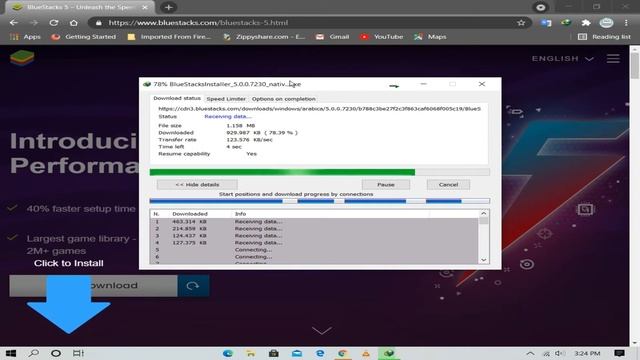Select the BlueStacks 5 browser tab

[x=79, y=7]
